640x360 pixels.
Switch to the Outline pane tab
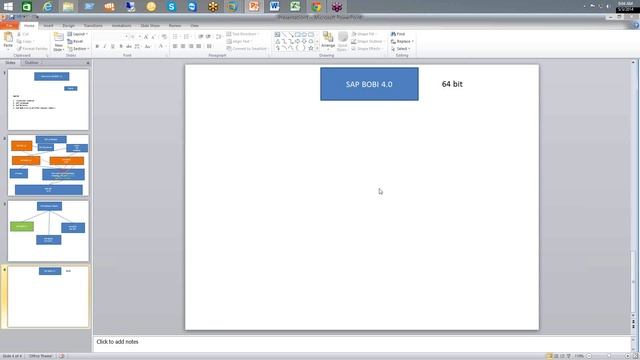31,63
